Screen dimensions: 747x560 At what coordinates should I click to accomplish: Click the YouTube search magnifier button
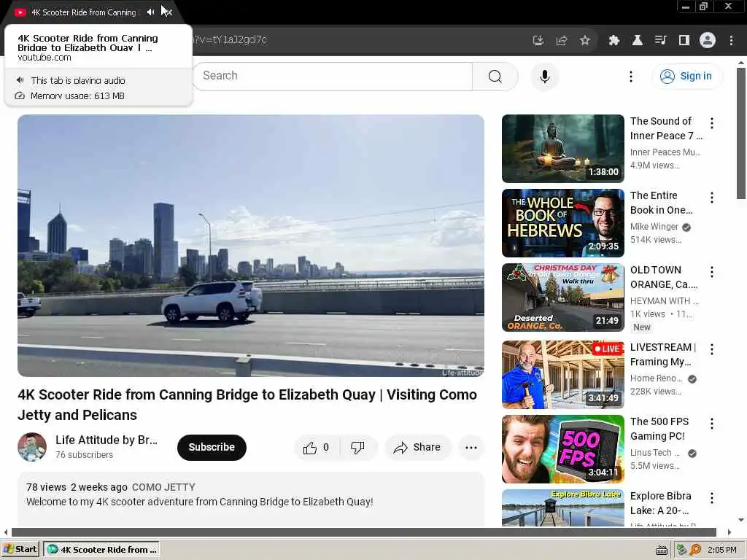(x=495, y=76)
